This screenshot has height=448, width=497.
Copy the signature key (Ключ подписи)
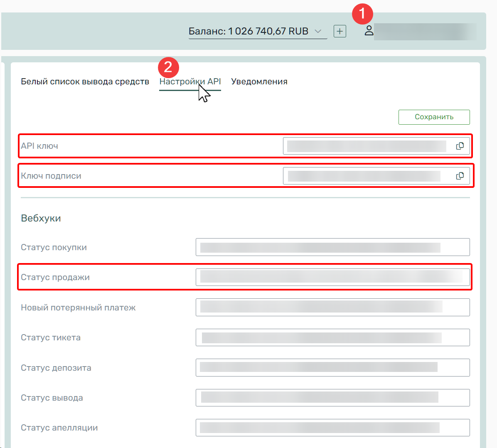(460, 176)
